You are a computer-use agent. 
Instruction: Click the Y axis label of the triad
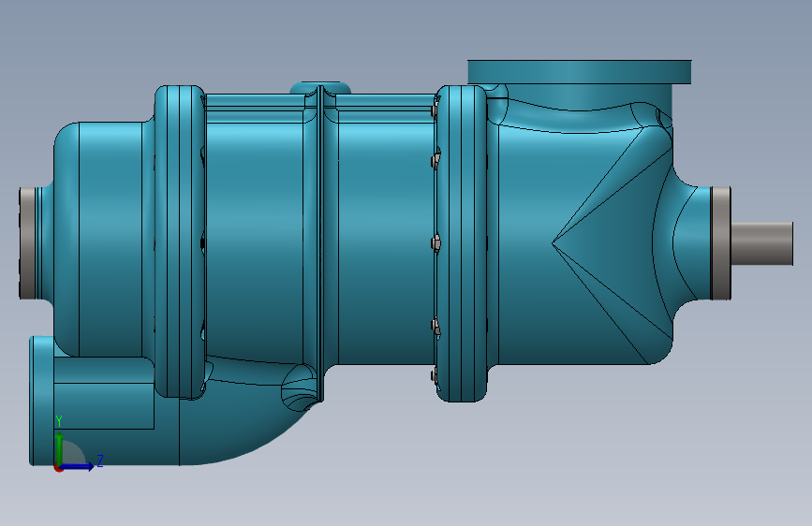[x=59, y=421]
